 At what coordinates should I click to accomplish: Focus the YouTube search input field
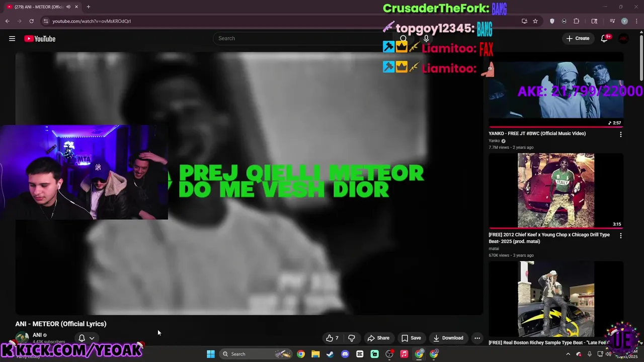click(302, 38)
